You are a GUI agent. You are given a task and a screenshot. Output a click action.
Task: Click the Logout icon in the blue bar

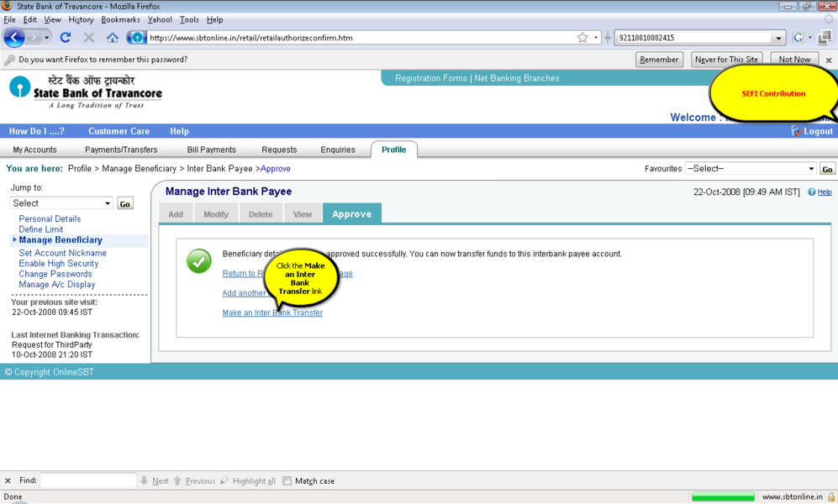tap(797, 131)
